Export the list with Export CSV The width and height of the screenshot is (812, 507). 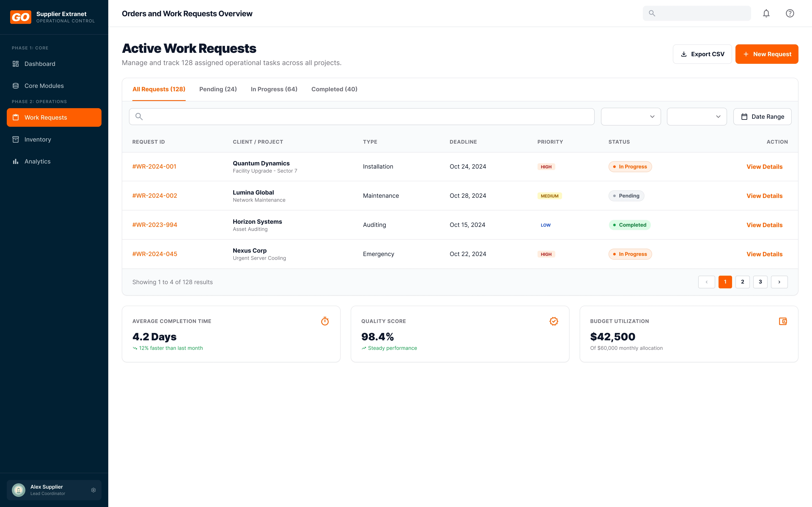[x=702, y=54]
